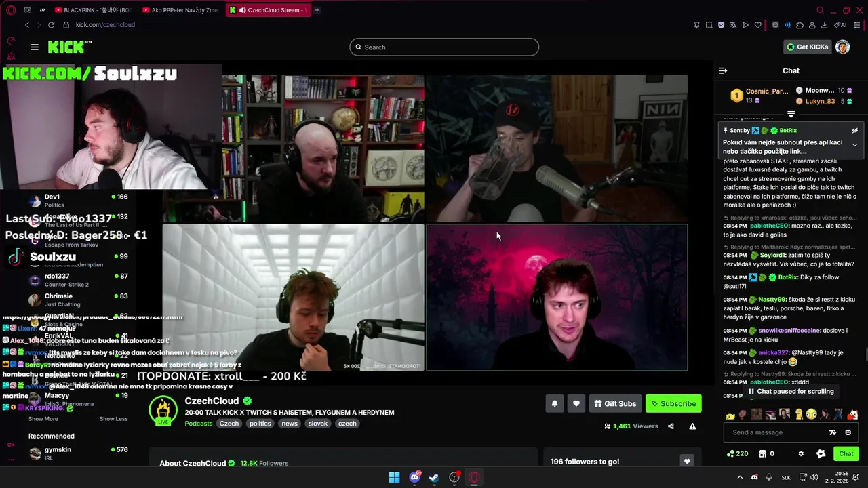The image size is (868, 488).
Task: Toggle stream notifications bell
Action: click(554, 403)
